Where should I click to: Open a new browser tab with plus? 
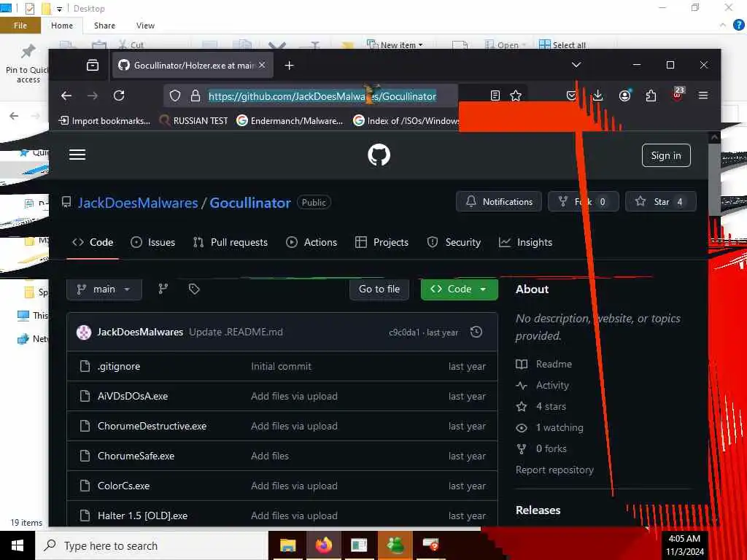[x=289, y=65]
